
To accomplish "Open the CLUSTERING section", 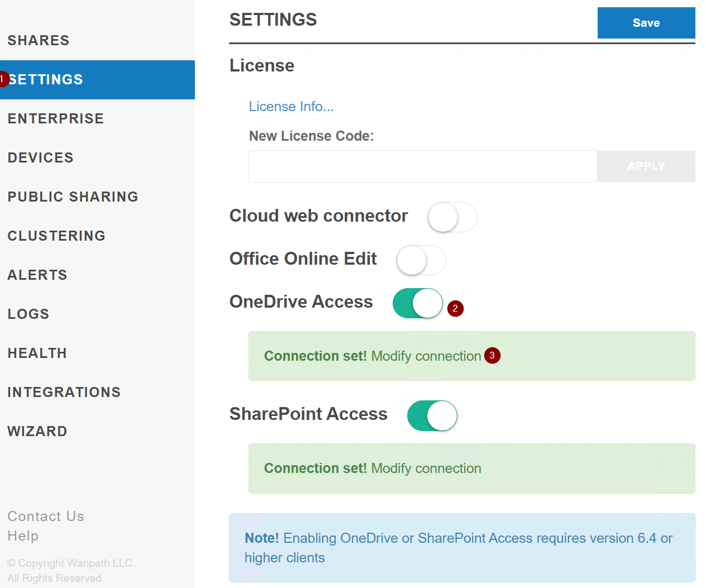I will [56, 236].
